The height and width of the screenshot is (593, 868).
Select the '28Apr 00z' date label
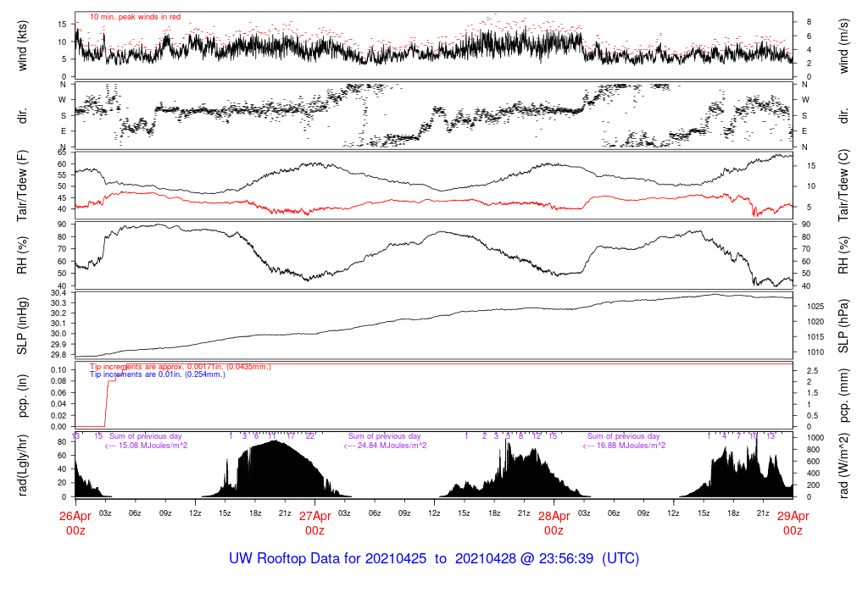554,523
